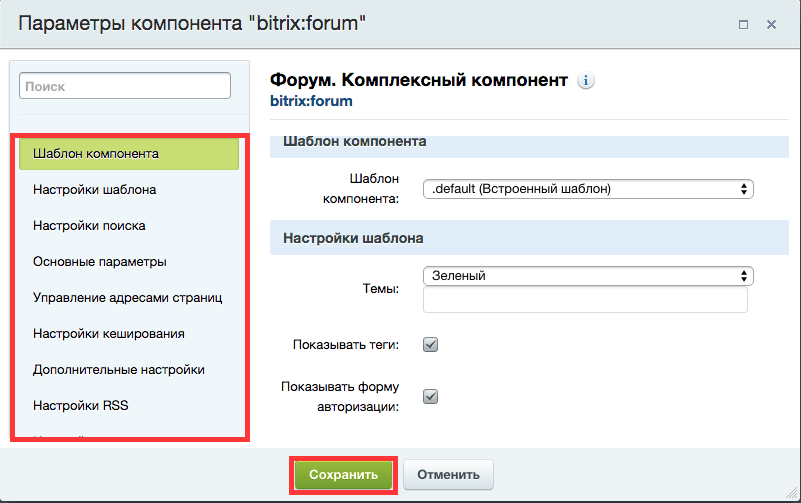
Task: Expand the 'Темы' dropdown list
Action: 588,275
